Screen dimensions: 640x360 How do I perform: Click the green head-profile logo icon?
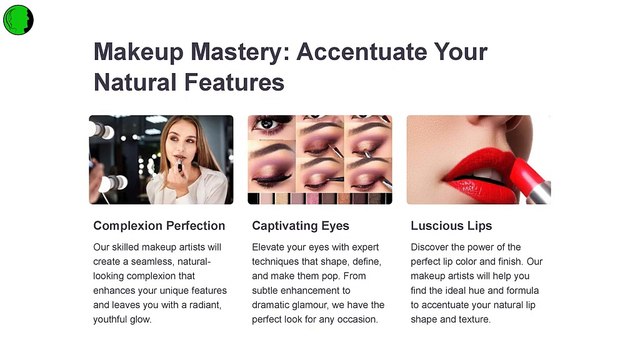(x=18, y=20)
